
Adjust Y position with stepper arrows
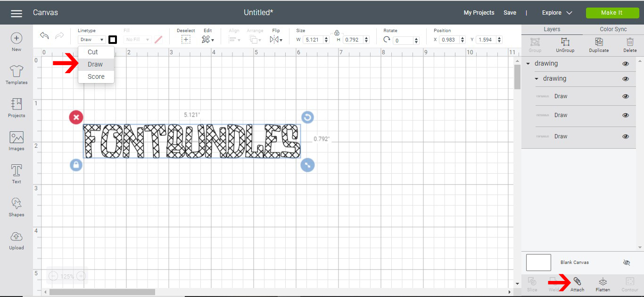coord(499,40)
